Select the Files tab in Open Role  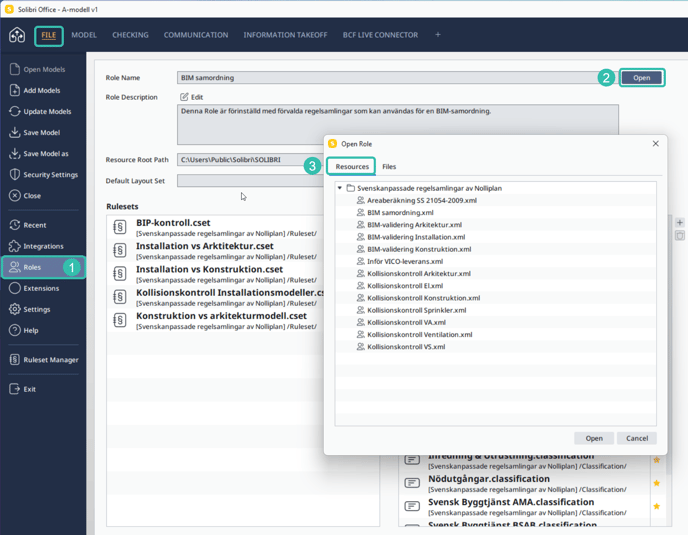pyautogui.click(x=389, y=167)
